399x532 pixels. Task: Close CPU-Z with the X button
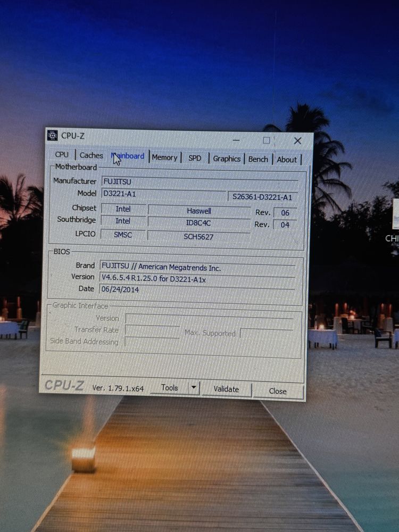click(297, 141)
